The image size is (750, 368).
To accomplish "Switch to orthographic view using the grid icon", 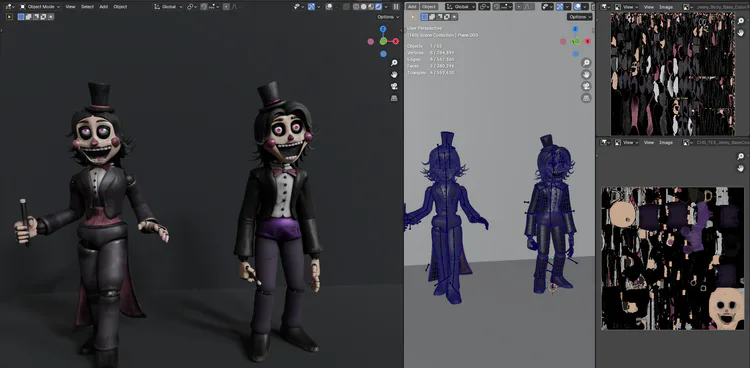I will pos(394,98).
